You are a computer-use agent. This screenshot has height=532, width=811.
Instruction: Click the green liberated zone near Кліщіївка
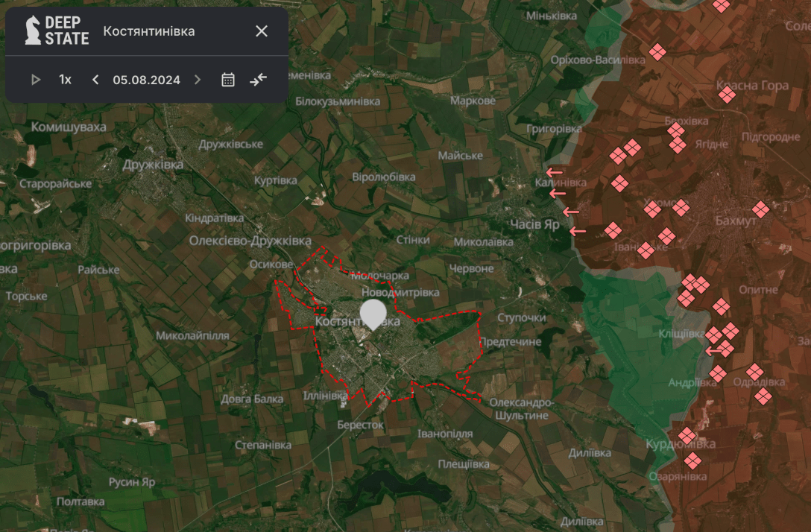point(634,328)
